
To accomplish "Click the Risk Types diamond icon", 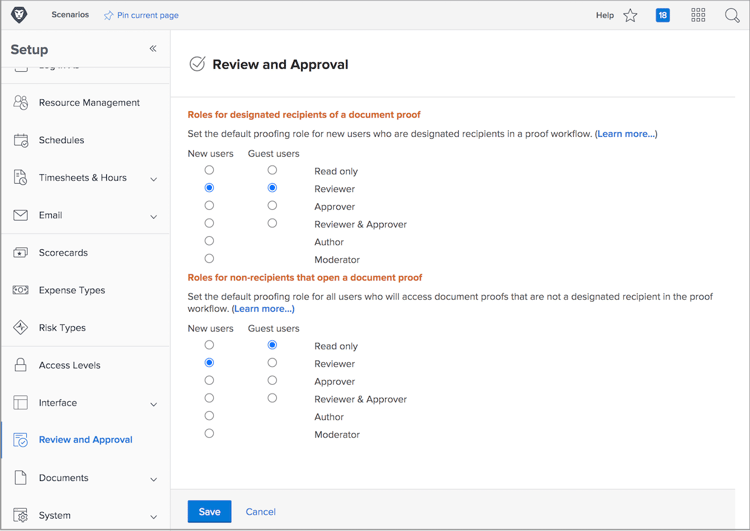I will tap(21, 328).
